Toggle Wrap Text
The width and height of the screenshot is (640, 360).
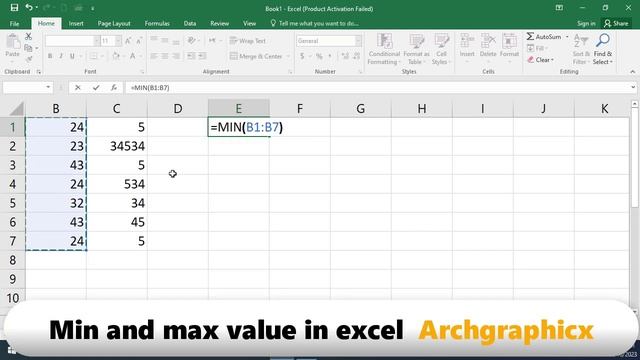point(248,41)
